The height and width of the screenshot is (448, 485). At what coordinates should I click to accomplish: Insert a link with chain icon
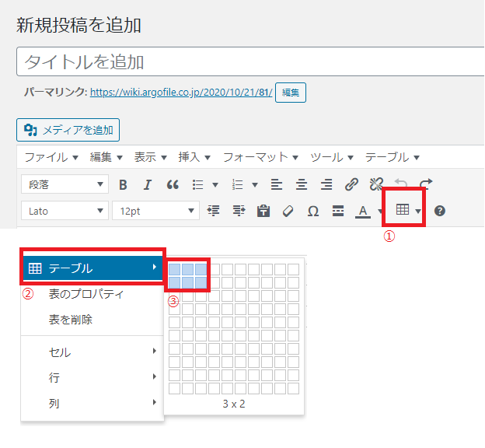click(351, 184)
